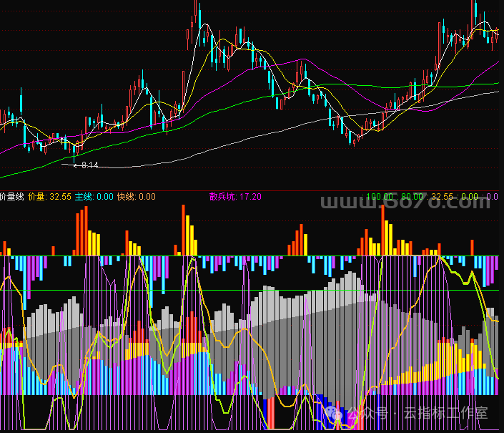This screenshot has width=504, height=433.
Task: Click the partly cut-off 0.0 readout at far right
Action: coord(492,197)
